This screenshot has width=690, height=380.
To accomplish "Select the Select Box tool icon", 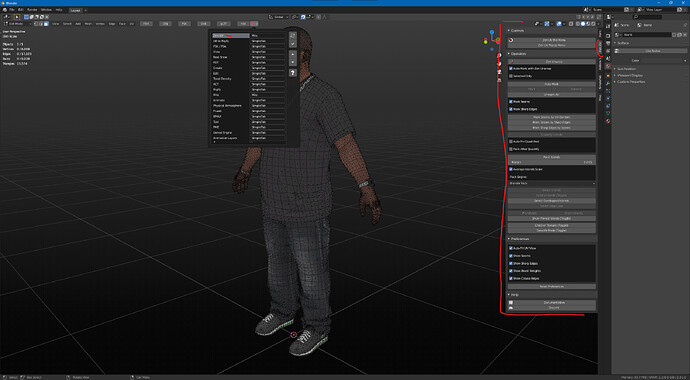I will click(17, 17).
